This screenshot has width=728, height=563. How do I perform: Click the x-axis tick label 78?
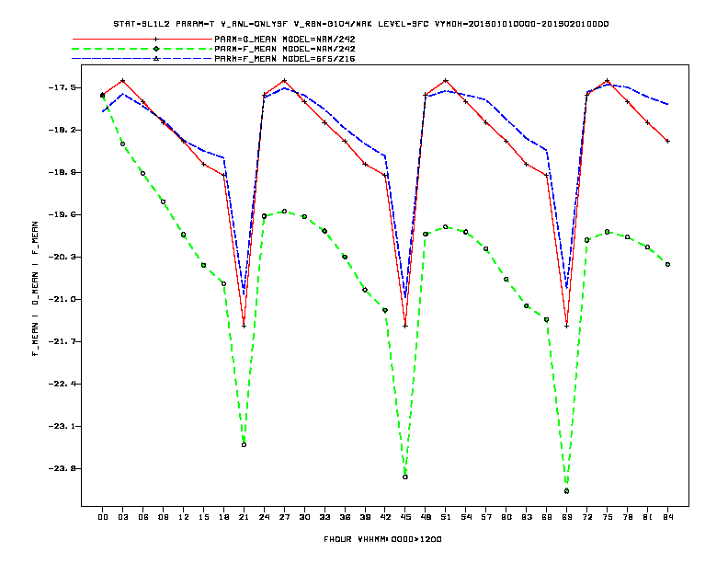click(627, 517)
